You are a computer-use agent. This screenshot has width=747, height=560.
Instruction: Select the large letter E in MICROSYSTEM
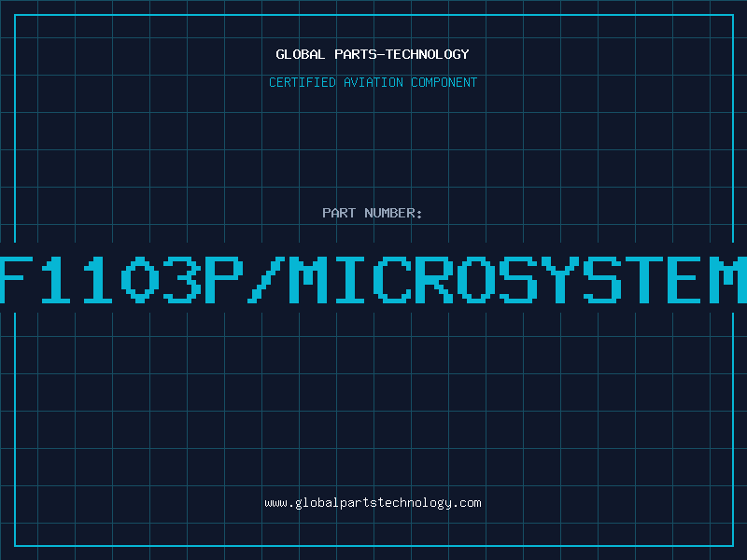tap(686, 280)
